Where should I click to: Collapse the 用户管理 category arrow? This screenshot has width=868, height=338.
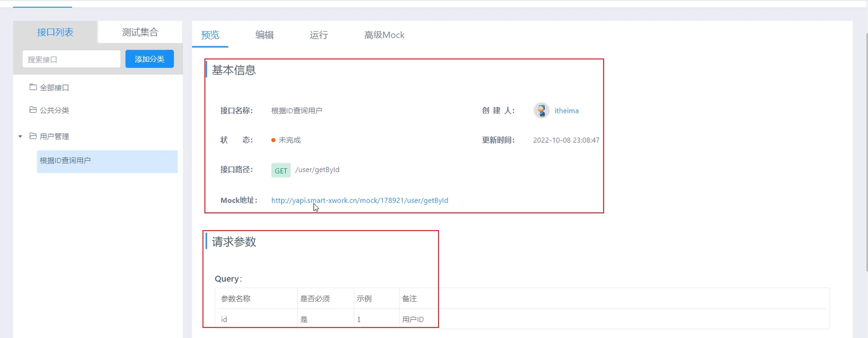20,137
